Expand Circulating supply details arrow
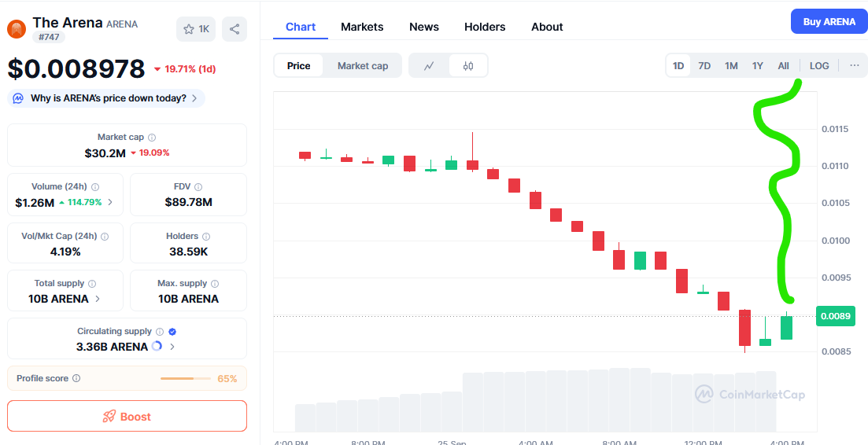 click(172, 347)
